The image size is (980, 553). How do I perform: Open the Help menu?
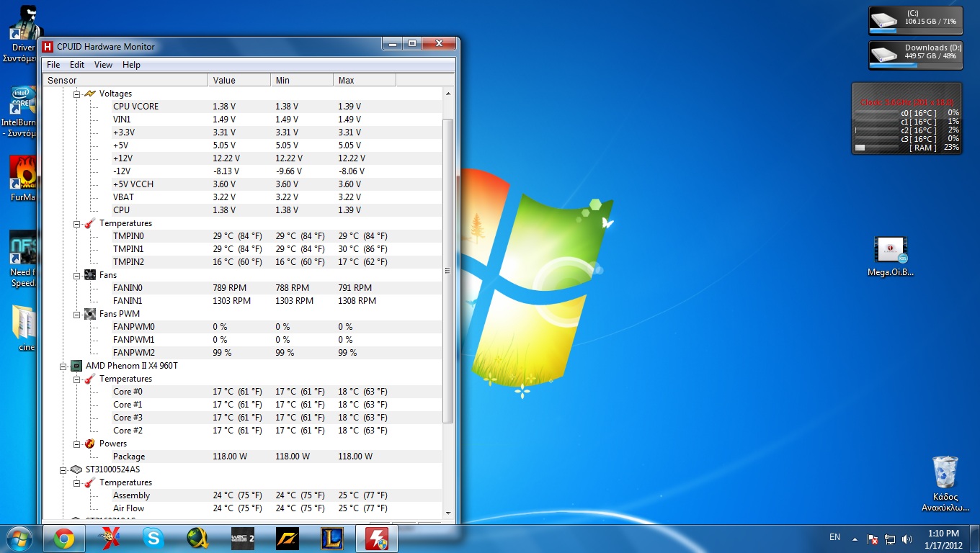pos(131,65)
